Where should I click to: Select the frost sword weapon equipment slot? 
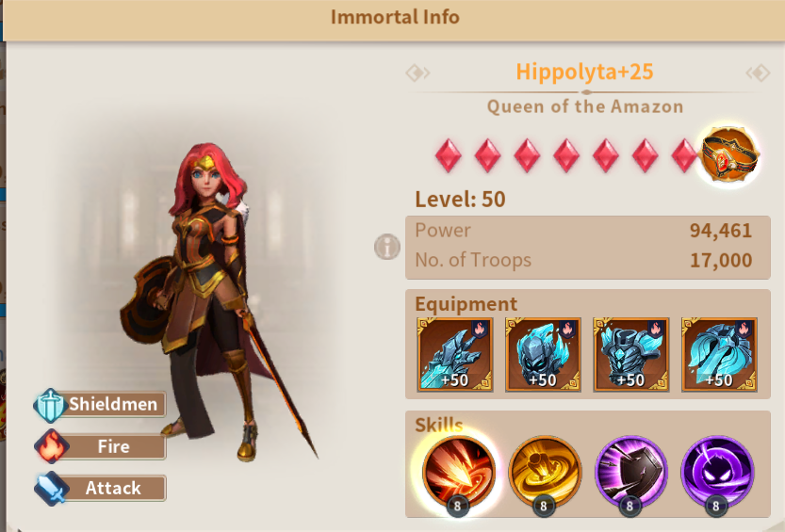[454, 354]
